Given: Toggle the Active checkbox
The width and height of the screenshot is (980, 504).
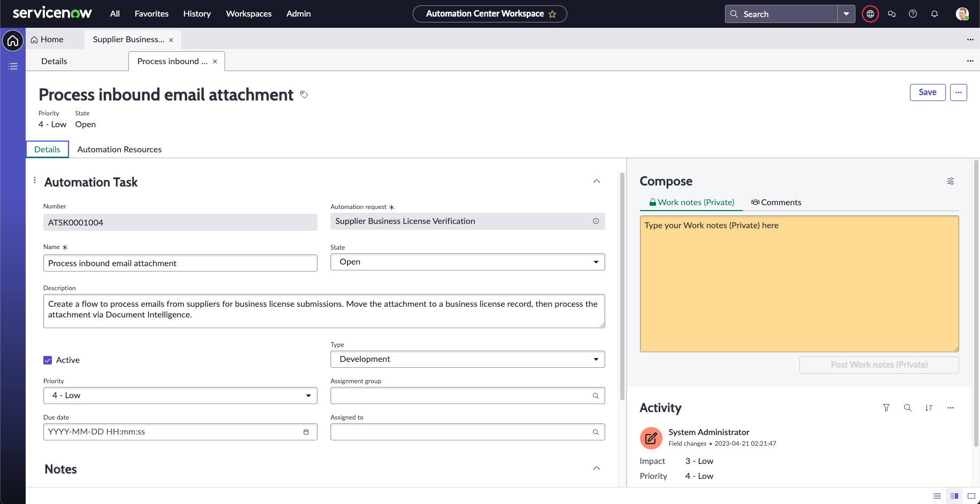Looking at the screenshot, I should (48, 360).
